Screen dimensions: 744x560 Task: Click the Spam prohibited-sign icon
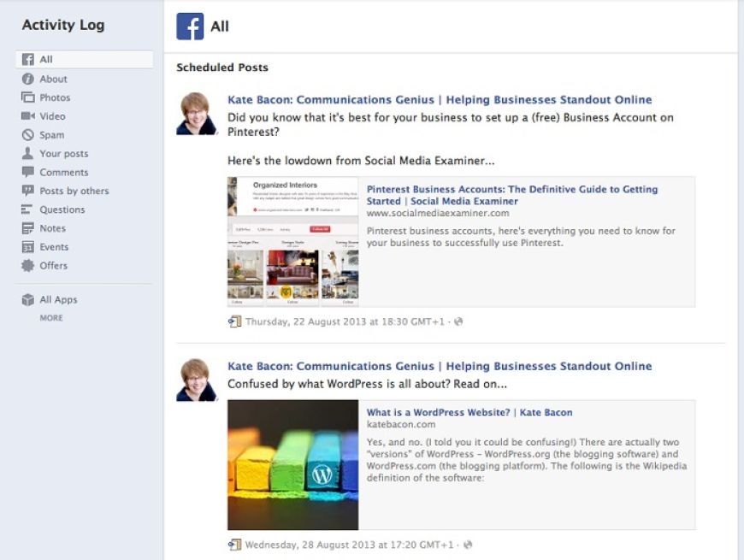27,135
